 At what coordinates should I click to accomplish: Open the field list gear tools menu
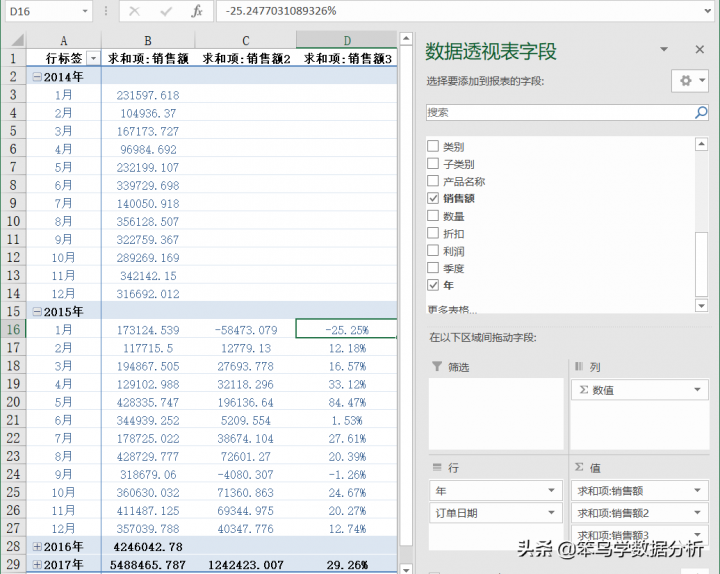pos(690,81)
